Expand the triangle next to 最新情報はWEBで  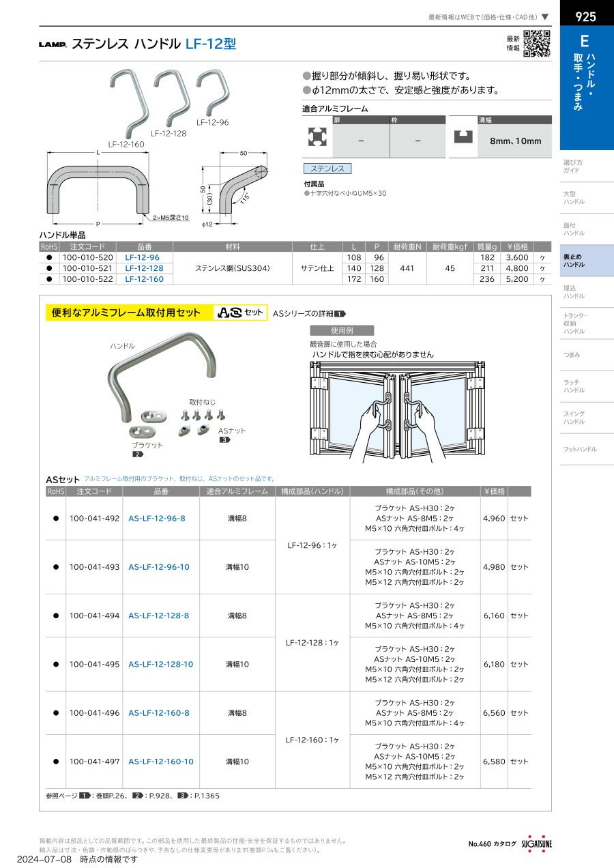point(545,16)
